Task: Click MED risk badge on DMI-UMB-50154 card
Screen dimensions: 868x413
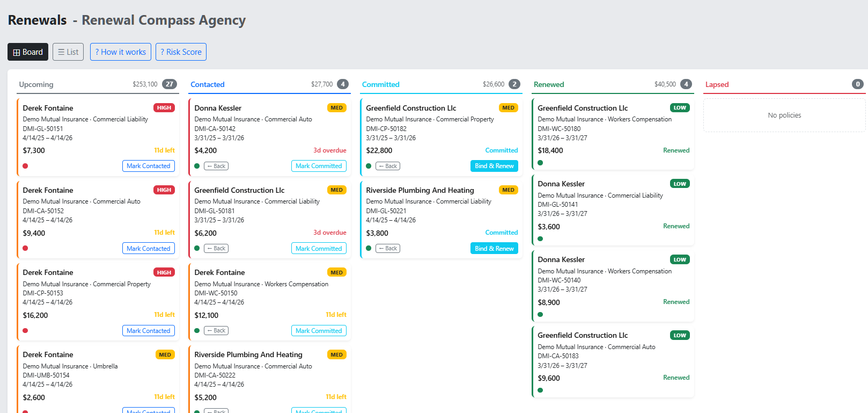Action: (x=165, y=354)
